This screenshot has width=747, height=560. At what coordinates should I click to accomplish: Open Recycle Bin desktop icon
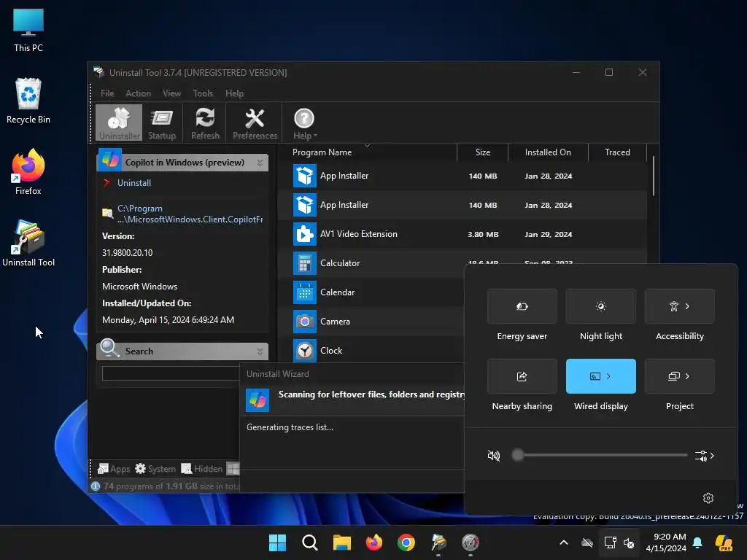(28, 101)
